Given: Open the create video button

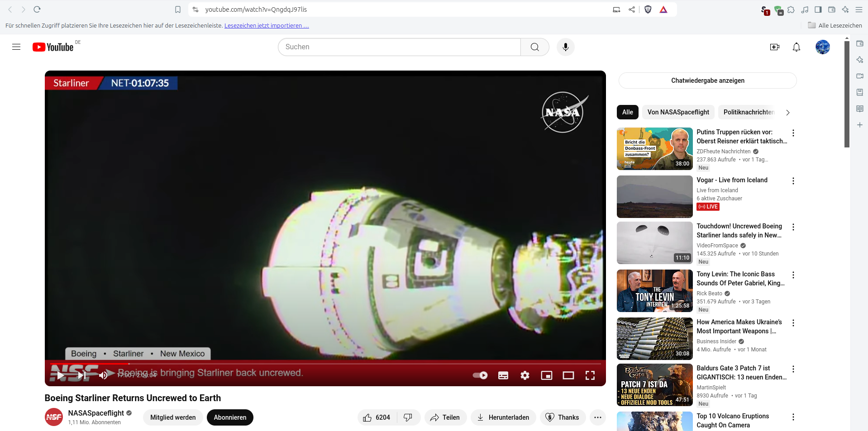Looking at the screenshot, I should tap(775, 47).
